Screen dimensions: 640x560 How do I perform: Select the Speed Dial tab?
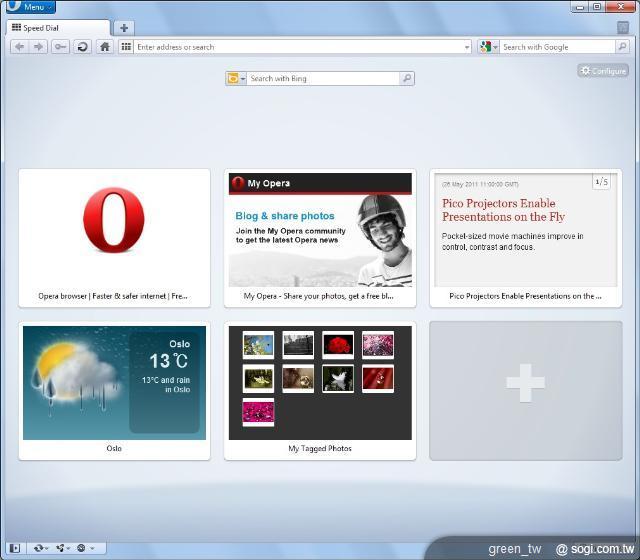tap(58, 28)
